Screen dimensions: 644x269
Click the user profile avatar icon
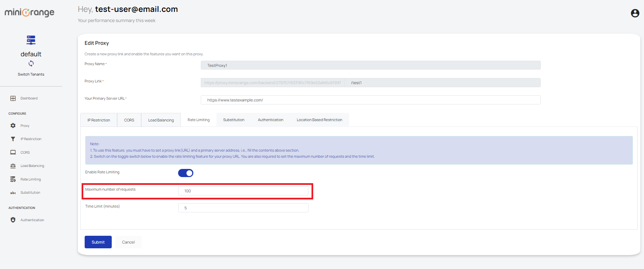pyautogui.click(x=635, y=13)
